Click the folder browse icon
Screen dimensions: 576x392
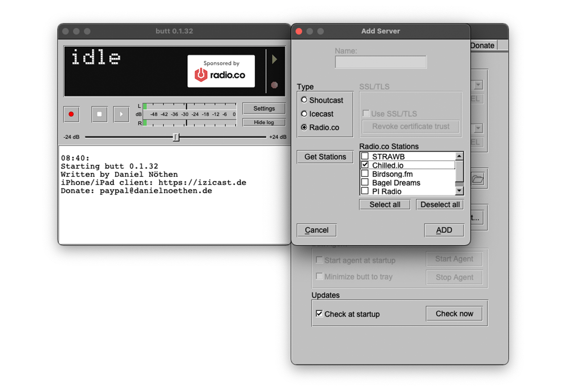[x=477, y=180]
